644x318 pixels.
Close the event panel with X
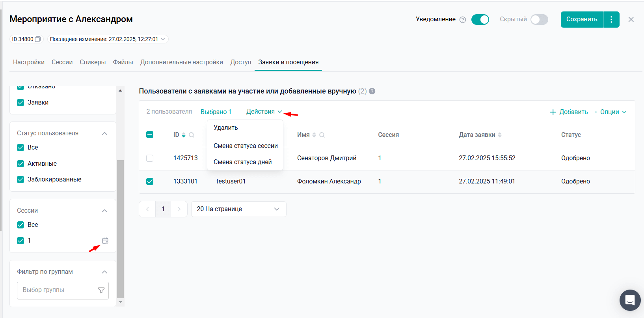631,19
